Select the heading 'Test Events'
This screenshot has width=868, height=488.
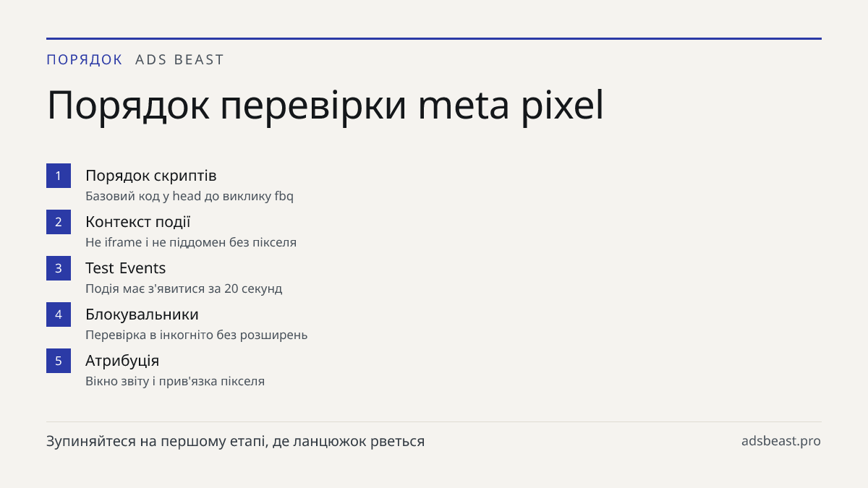point(125,268)
